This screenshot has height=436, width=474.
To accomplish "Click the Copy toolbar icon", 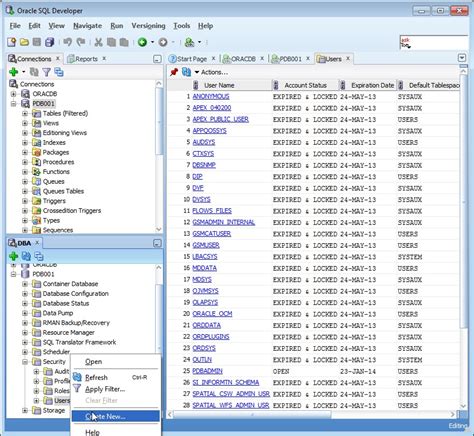I will 111,42.
